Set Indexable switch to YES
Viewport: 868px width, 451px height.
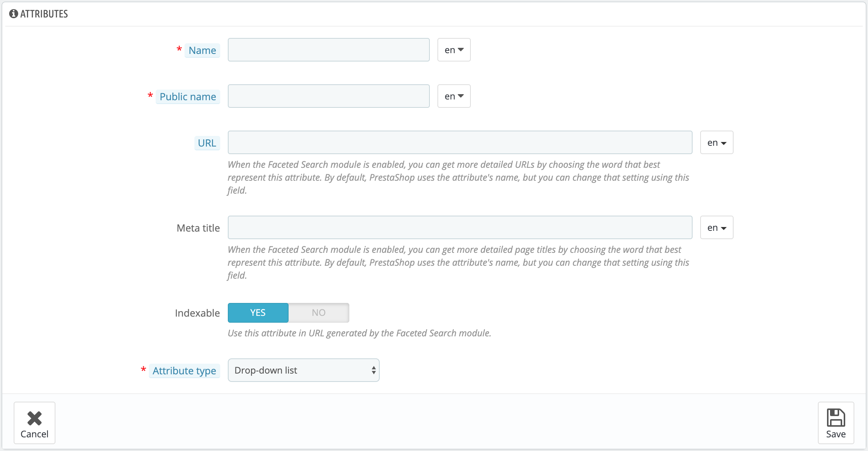coord(258,313)
